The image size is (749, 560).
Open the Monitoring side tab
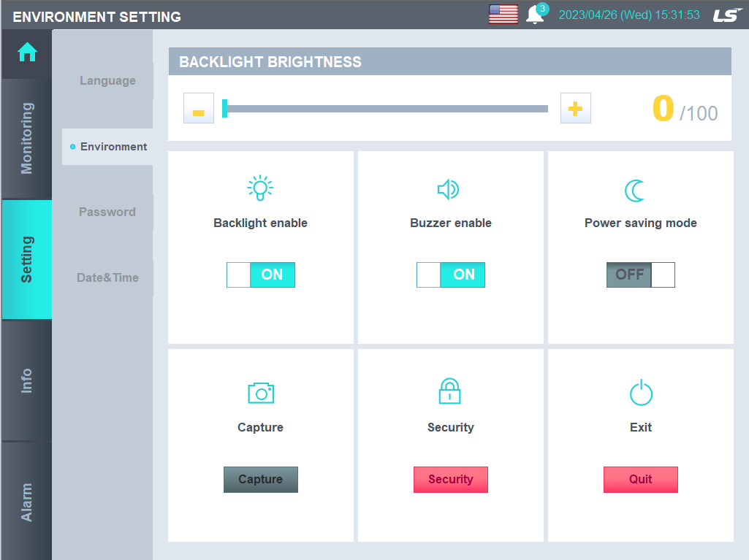pos(27,139)
